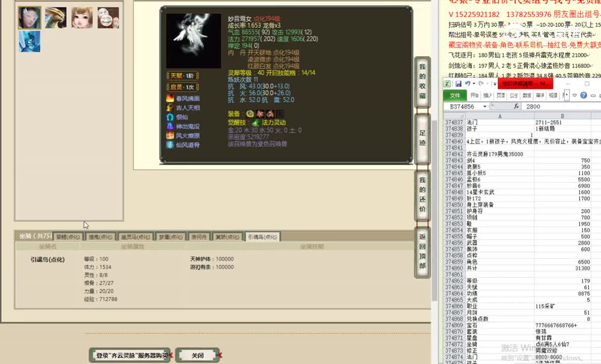This screenshot has height=364, width=601.
Task: Click 返回顶部 side button
Action: click(422, 251)
